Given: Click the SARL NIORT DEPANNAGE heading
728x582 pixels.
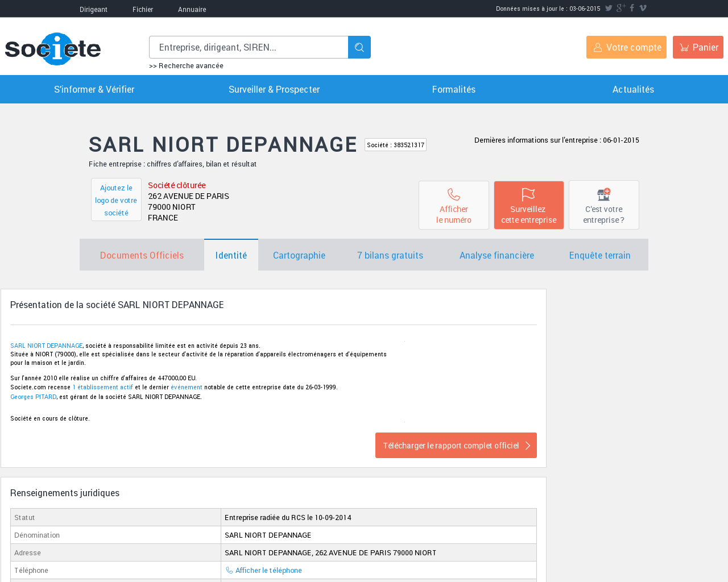Looking at the screenshot, I should click(x=223, y=144).
